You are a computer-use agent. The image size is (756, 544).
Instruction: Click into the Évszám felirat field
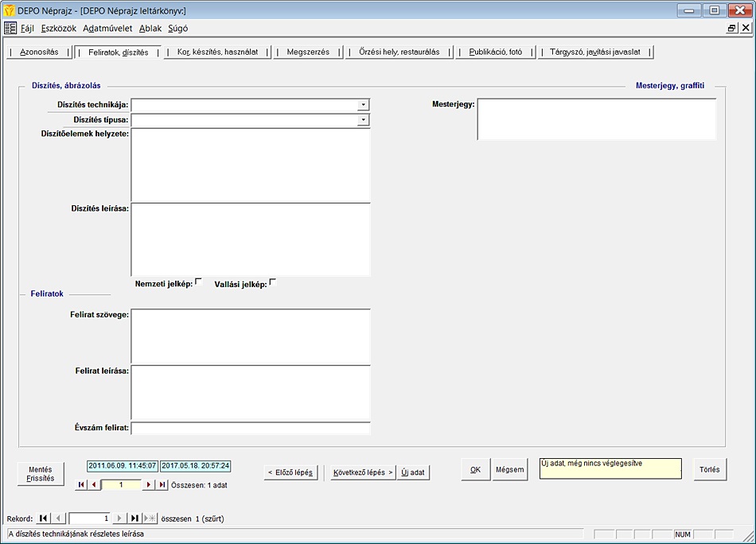[251, 429]
